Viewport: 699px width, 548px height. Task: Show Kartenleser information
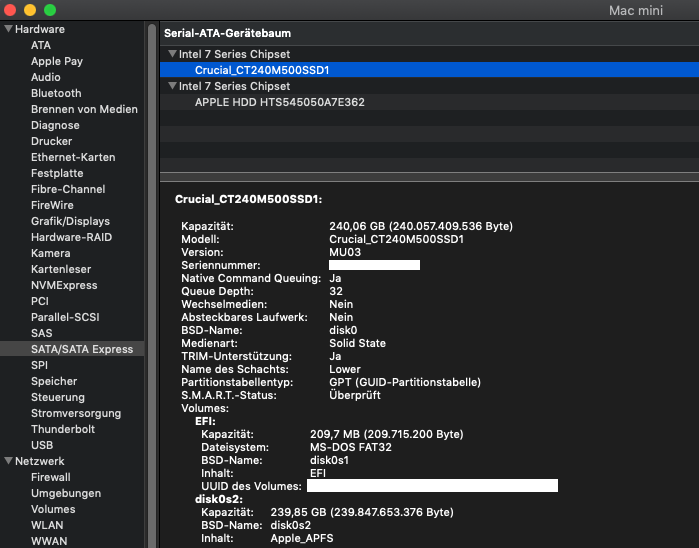(61, 269)
